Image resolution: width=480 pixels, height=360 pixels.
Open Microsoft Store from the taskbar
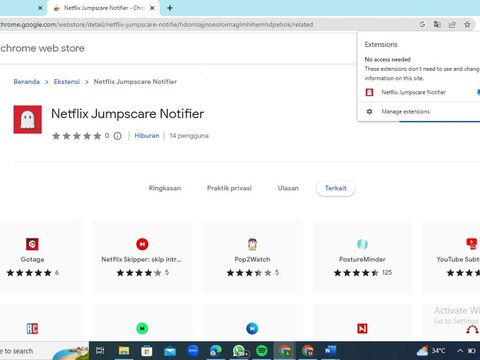[x=147, y=351]
